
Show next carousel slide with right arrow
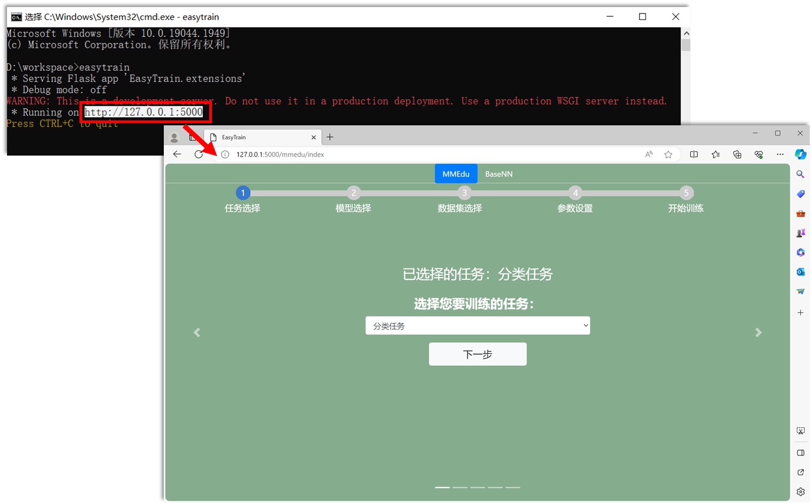click(x=758, y=332)
